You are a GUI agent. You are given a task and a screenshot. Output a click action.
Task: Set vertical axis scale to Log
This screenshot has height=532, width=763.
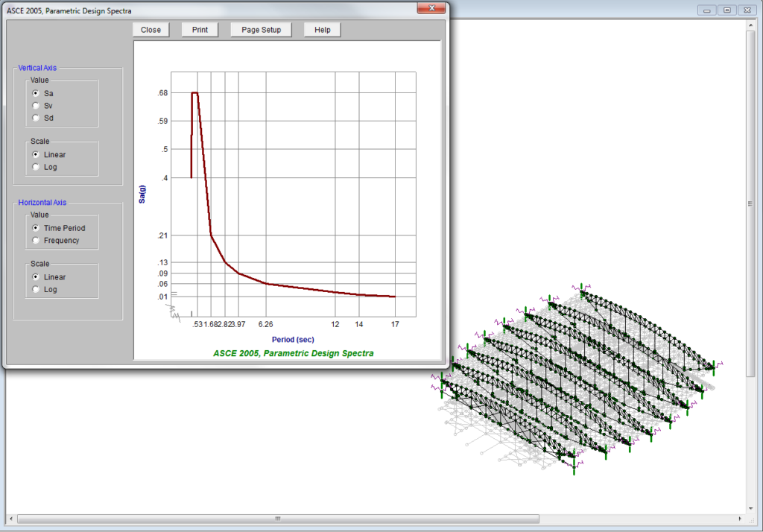tap(36, 167)
